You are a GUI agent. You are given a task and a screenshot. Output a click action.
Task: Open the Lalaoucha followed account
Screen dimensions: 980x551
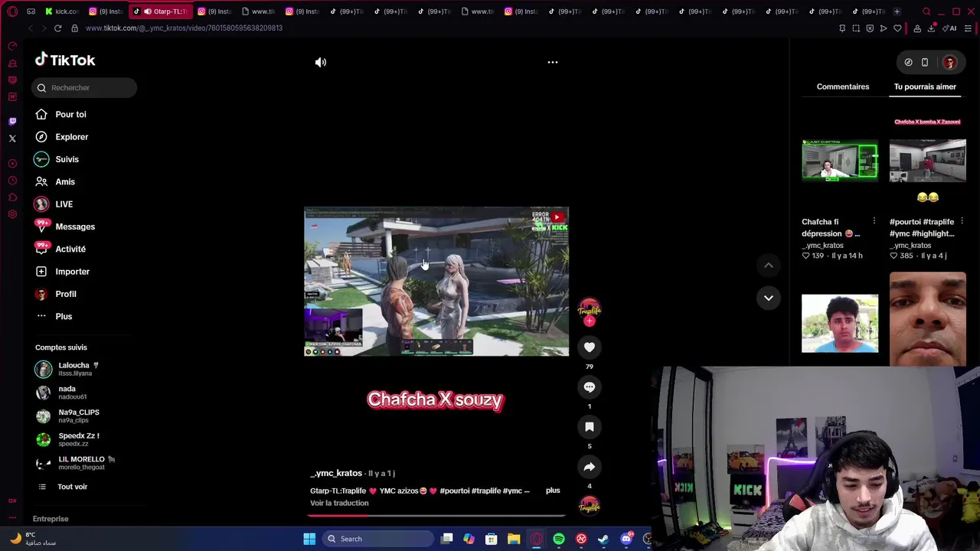point(74,369)
